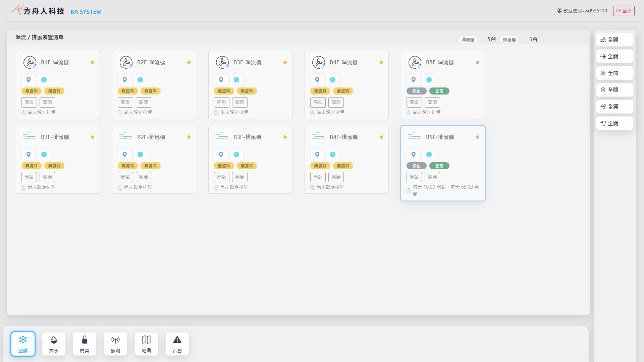644x362 pixels.
Task: Click location pin on B5F-排風機 card
Action: (414, 155)
